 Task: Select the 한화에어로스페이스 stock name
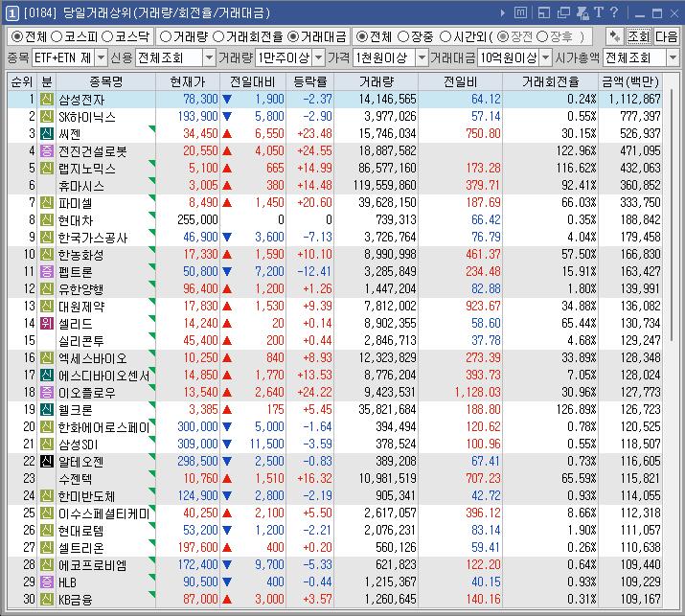click(104, 427)
